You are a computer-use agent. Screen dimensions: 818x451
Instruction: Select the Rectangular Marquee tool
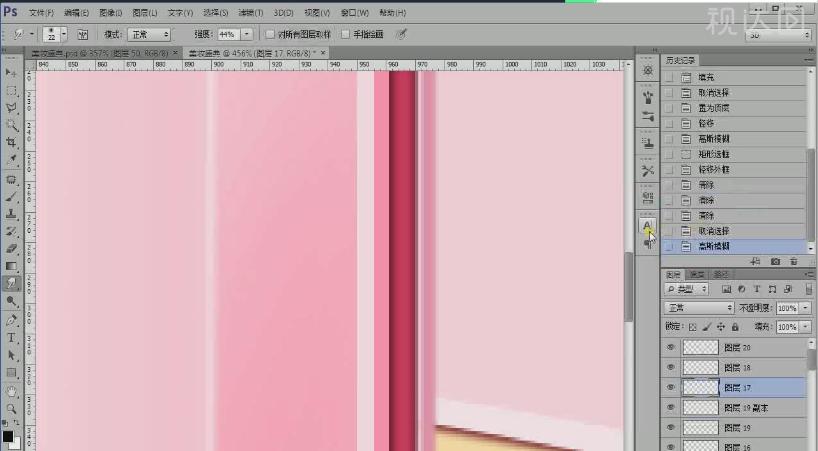pyautogui.click(x=11, y=91)
